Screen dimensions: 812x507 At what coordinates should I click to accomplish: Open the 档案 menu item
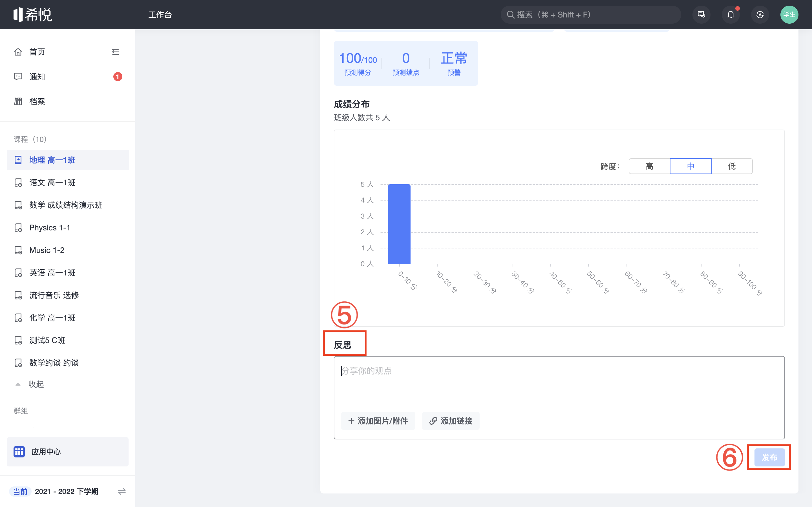click(37, 101)
